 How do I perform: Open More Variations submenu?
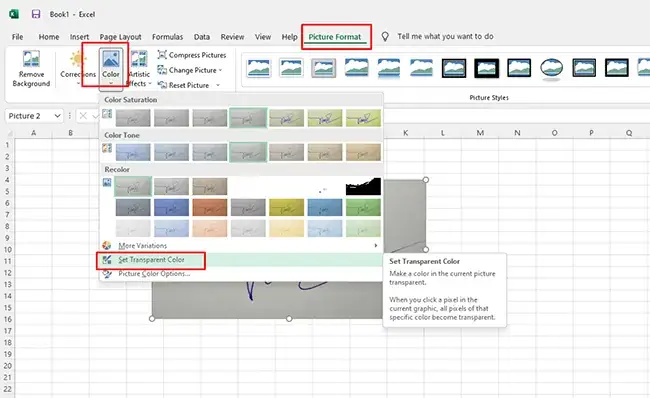[x=241, y=245]
